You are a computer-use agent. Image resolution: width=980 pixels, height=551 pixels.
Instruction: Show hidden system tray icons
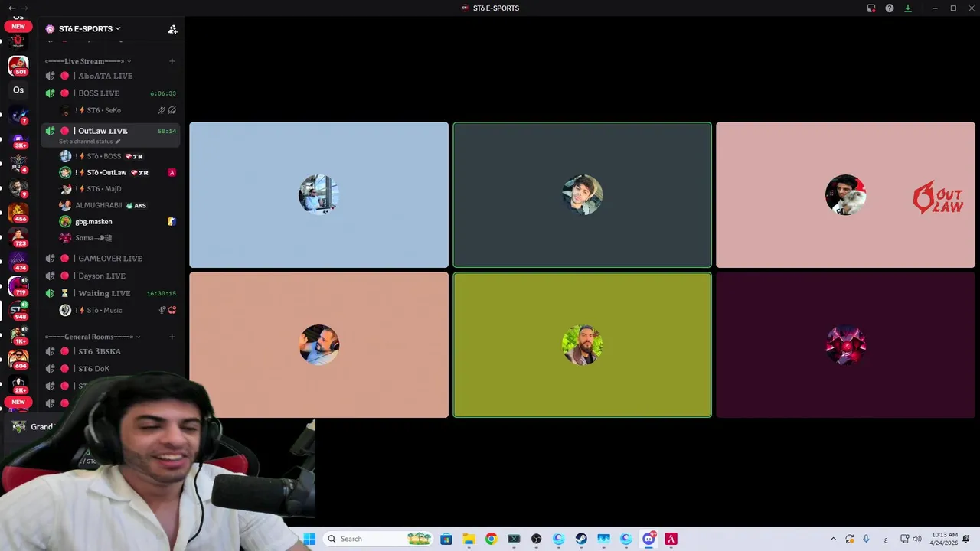(x=833, y=539)
